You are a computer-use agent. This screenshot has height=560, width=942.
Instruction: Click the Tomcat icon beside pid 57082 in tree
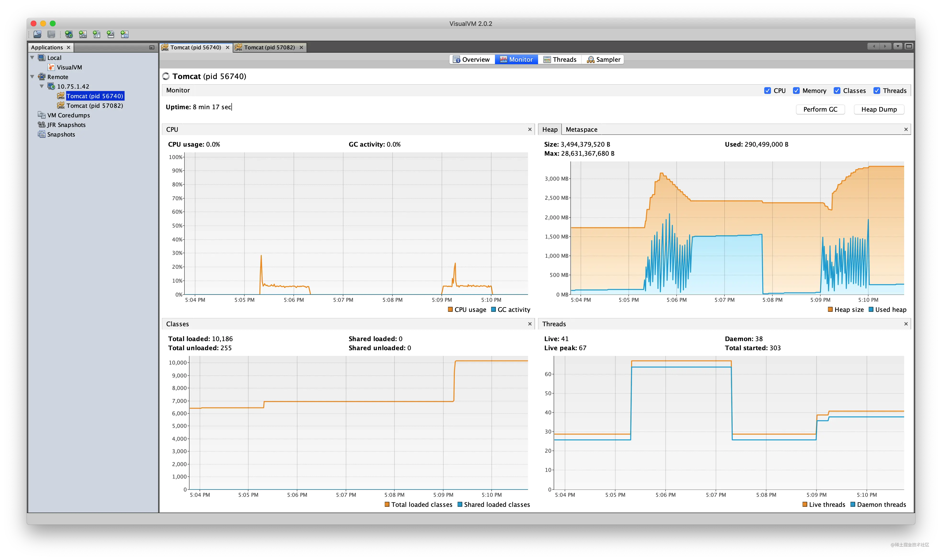(x=61, y=106)
